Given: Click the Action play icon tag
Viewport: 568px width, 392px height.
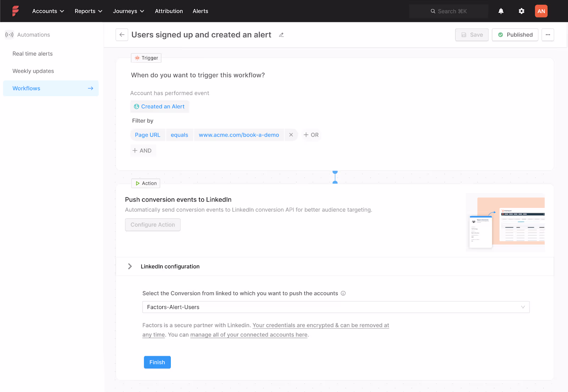Looking at the screenshot, I should tap(137, 183).
